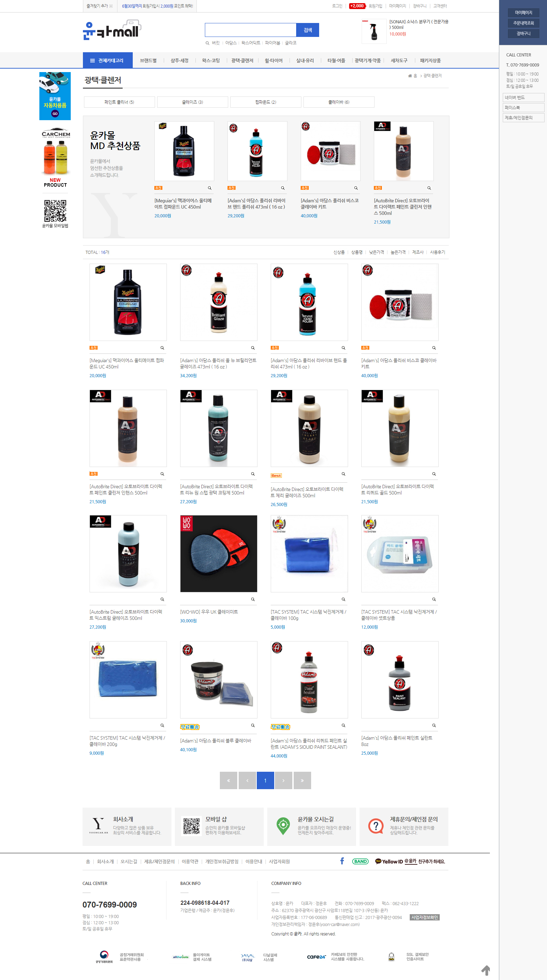Screen dimensions: 547x980
Task: Click the 검색 search button
Action: click(308, 30)
